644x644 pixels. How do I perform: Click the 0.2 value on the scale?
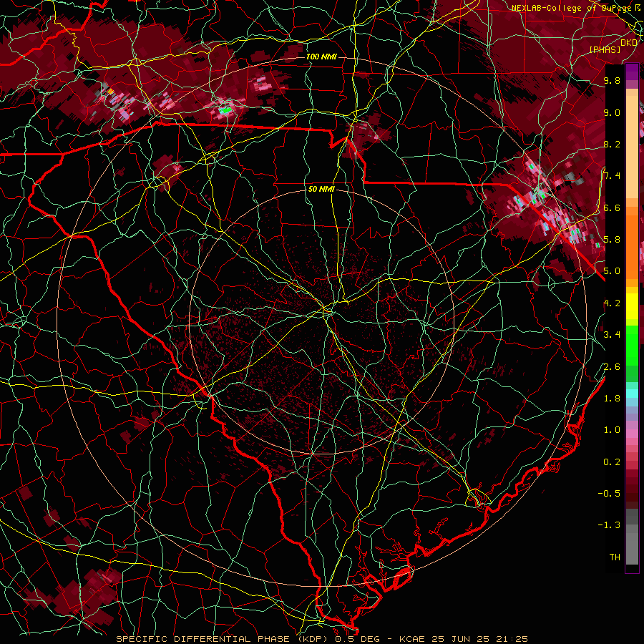[612, 462]
